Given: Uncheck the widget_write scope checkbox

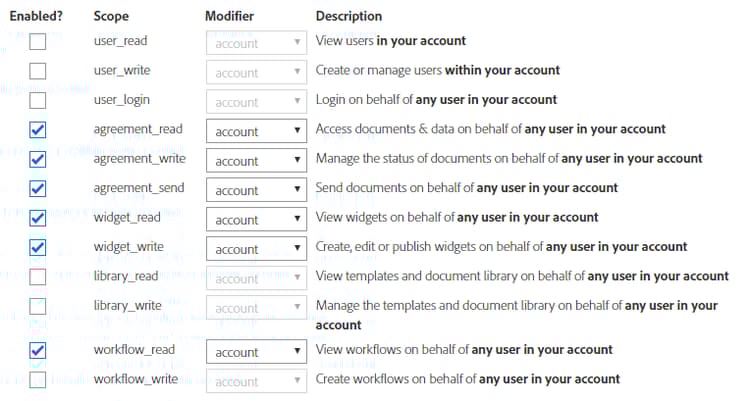Looking at the screenshot, I should [x=37, y=248].
